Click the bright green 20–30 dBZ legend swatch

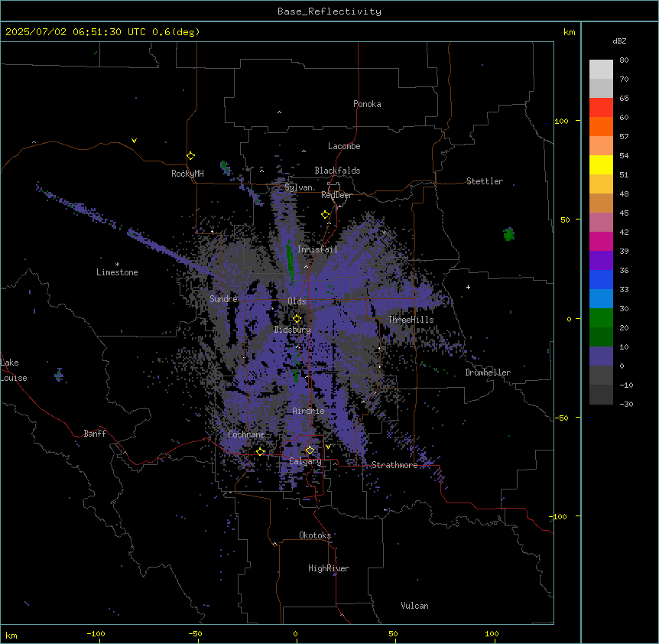[601, 318]
